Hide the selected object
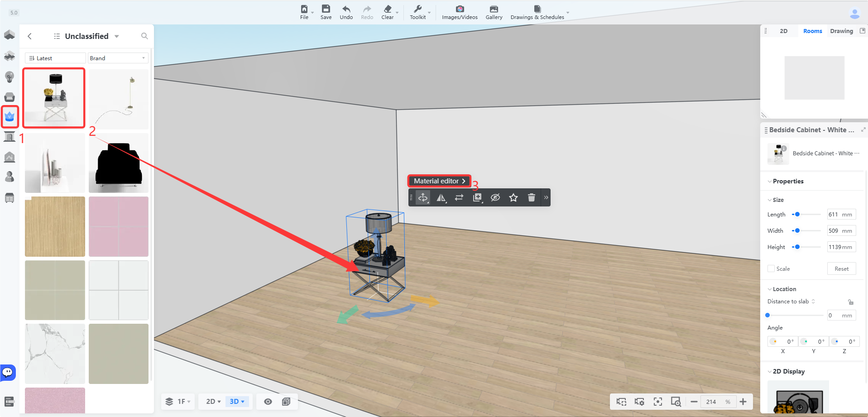Screen dimensions: 868x417 click(495, 197)
